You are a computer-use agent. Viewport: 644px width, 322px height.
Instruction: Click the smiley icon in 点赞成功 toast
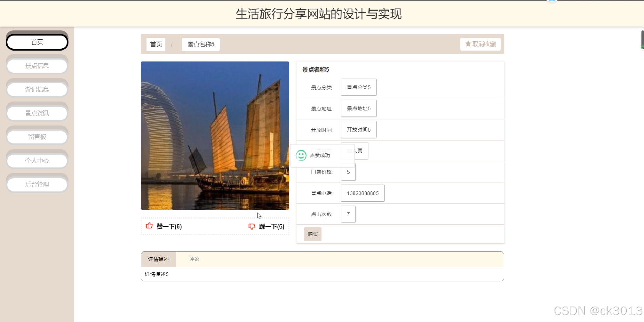301,155
